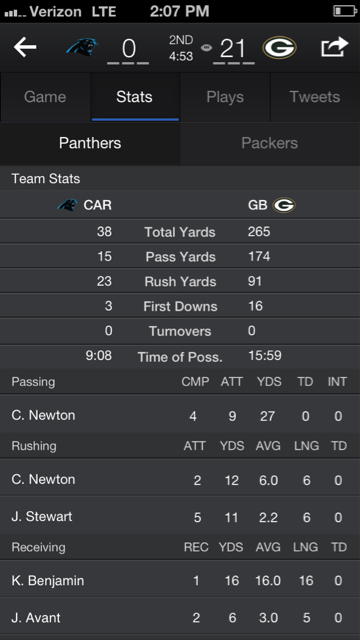Screen dimensions: 360x640
Task: Open the Tweets tab
Action: (315, 97)
